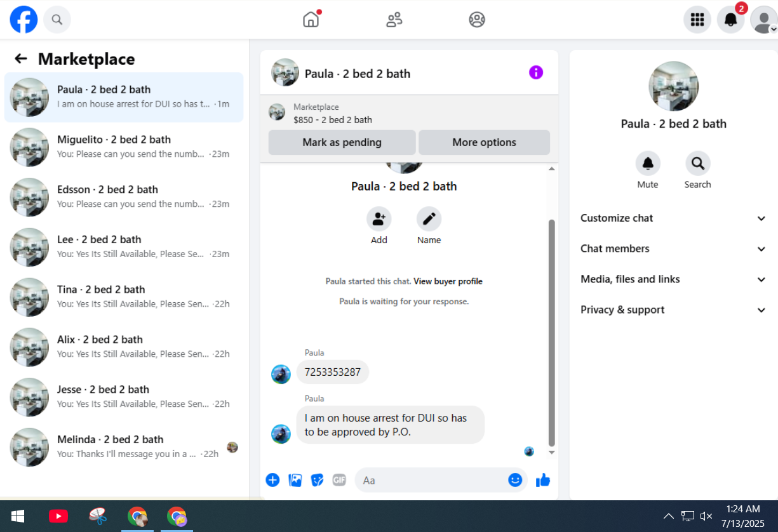Click Paula's avatar beside 7253353287 message
Viewport: 778px width, 532px height.
[x=281, y=374]
